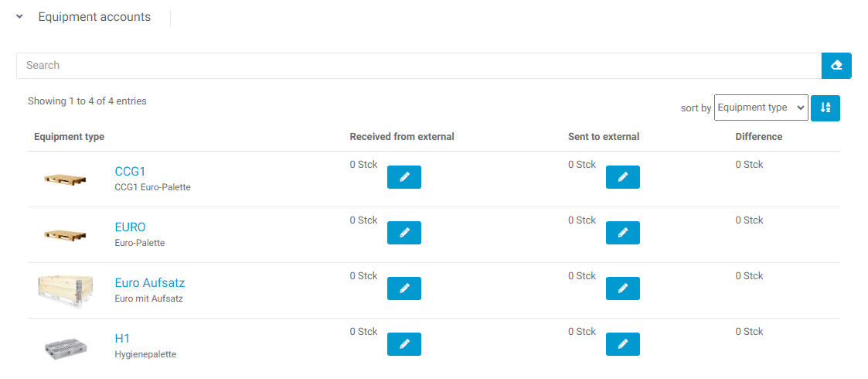Edit H1 received from external quantity
Viewport: 868px width, 379px height.
click(403, 344)
